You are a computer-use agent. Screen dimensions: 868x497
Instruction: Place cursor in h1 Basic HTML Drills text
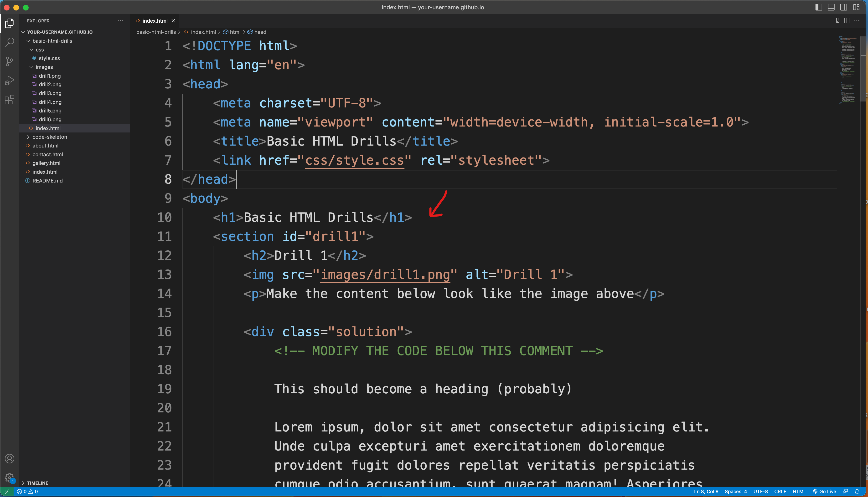coord(309,218)
